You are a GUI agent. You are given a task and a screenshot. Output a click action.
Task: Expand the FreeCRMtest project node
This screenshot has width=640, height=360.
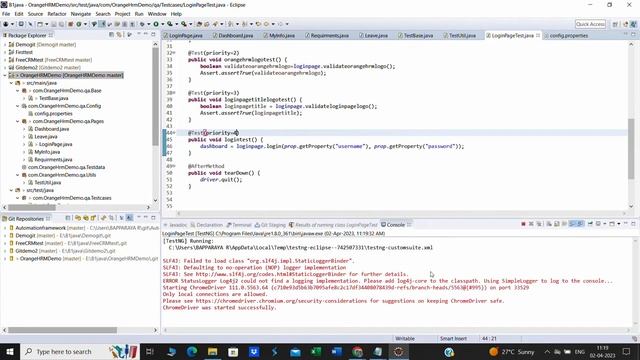[5, 60]
